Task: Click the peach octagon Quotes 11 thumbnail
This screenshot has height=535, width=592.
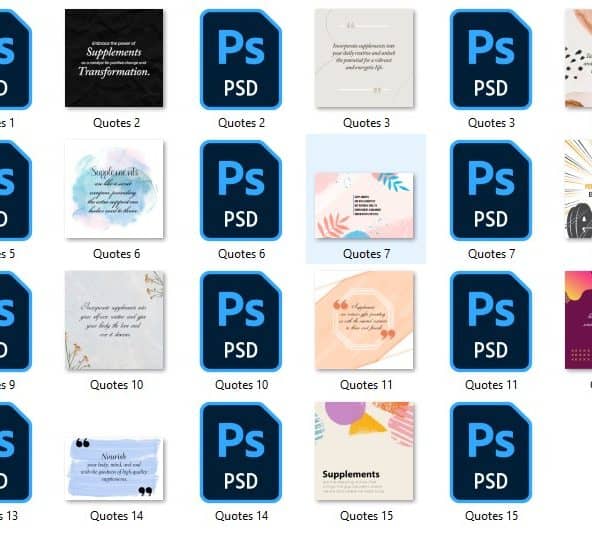Action: pyautogui.click(x=364, y=320)
